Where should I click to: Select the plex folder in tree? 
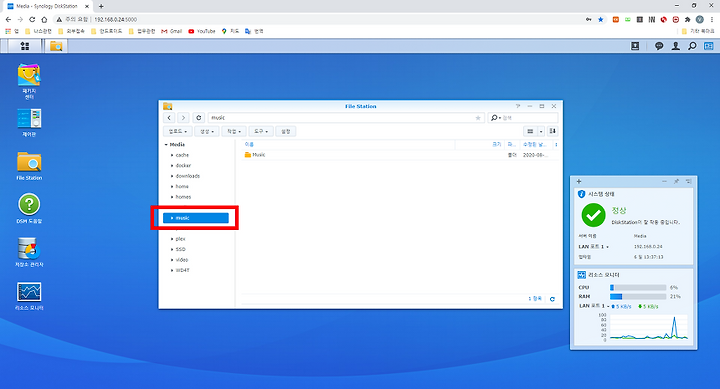[180, 239]
